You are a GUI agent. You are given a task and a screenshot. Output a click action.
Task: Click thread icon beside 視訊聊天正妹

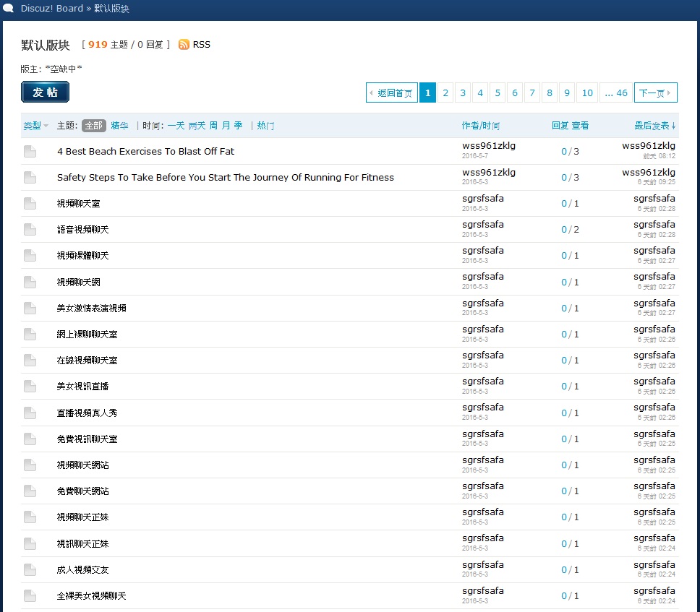tap(30, 544)
